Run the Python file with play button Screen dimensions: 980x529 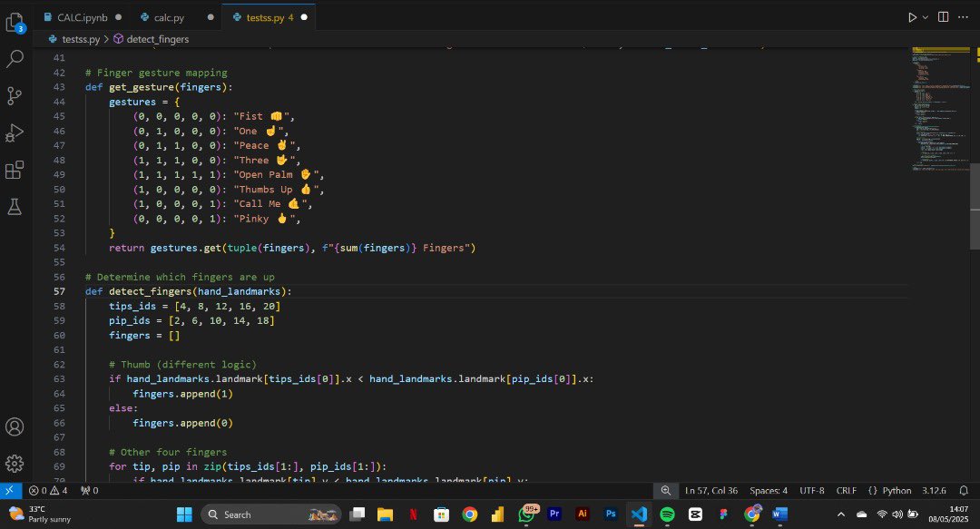pyautogui.click(x=912, y=17)
